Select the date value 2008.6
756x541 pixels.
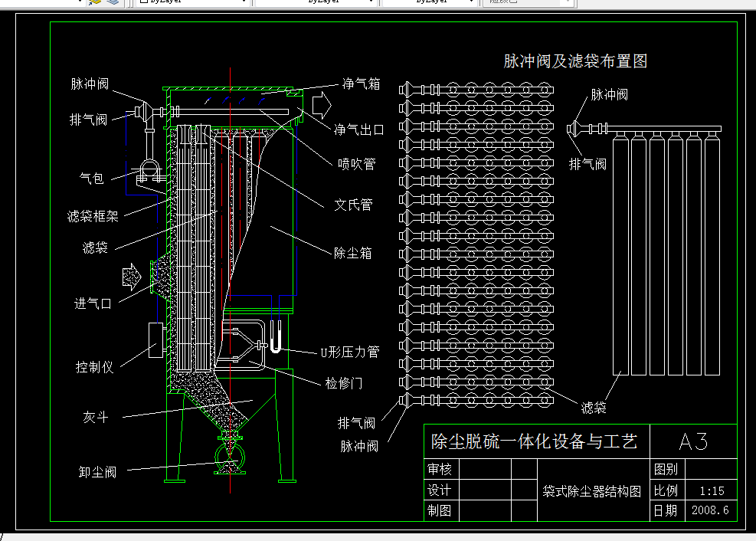(x=710, y=510)
